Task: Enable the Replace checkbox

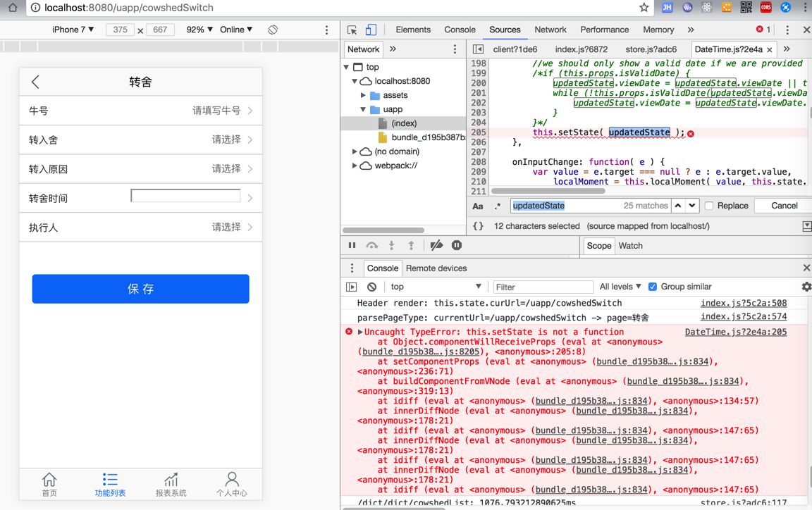Action: (709, 206)
